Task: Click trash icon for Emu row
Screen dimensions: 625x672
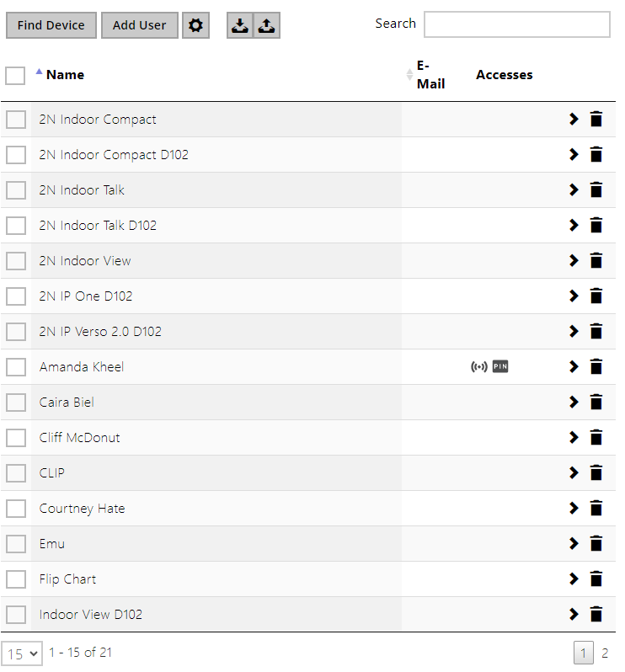Action: click(x=596, y=543)
